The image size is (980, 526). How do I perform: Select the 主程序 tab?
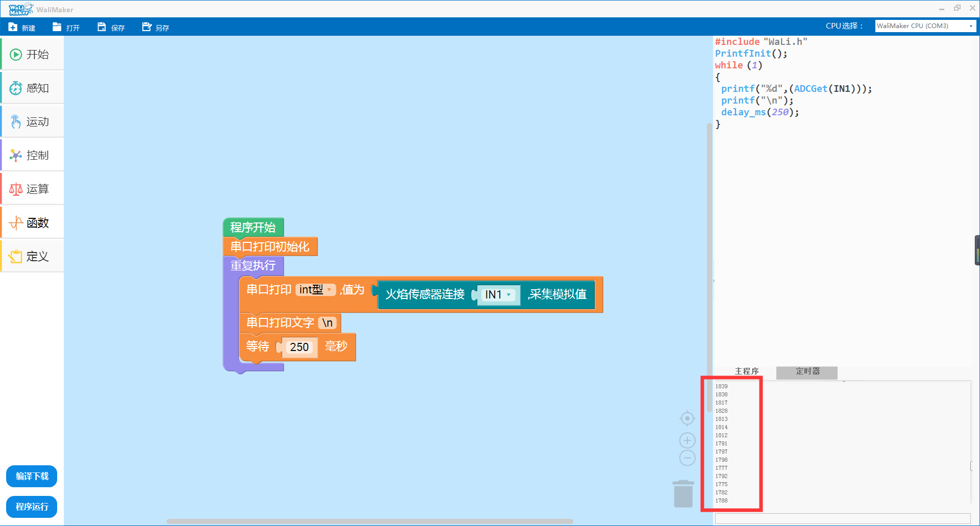click(x=746, y=372)
